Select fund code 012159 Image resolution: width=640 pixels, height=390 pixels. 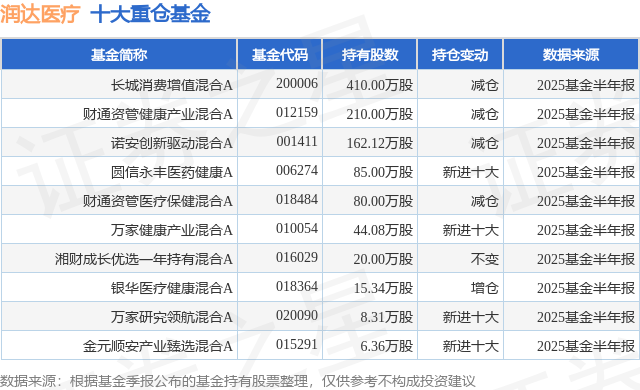(x=297, y=113)
